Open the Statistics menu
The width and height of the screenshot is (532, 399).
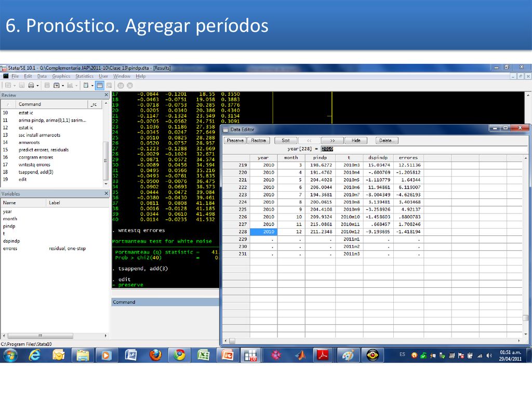(x=85, y=76)
